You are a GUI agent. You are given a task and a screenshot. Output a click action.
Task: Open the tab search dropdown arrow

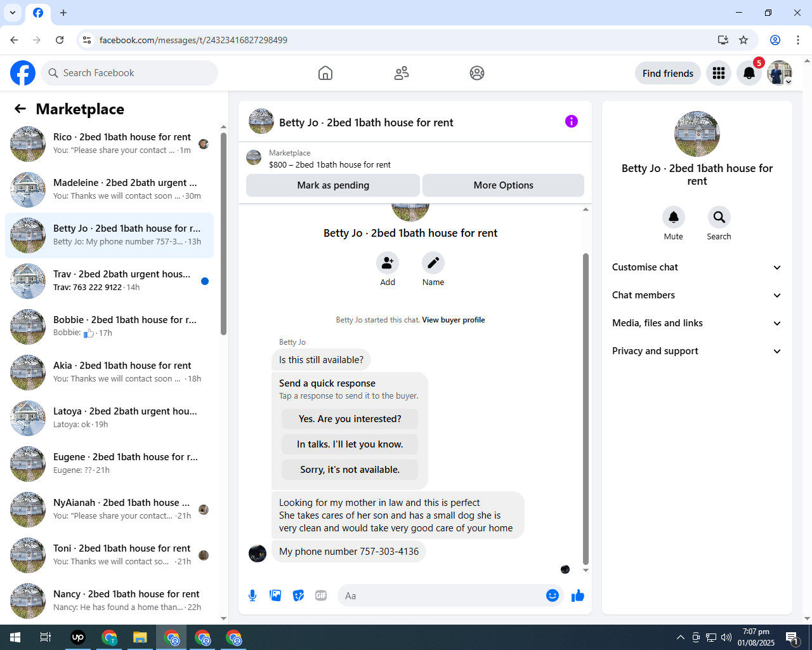[x=13, y=13]
